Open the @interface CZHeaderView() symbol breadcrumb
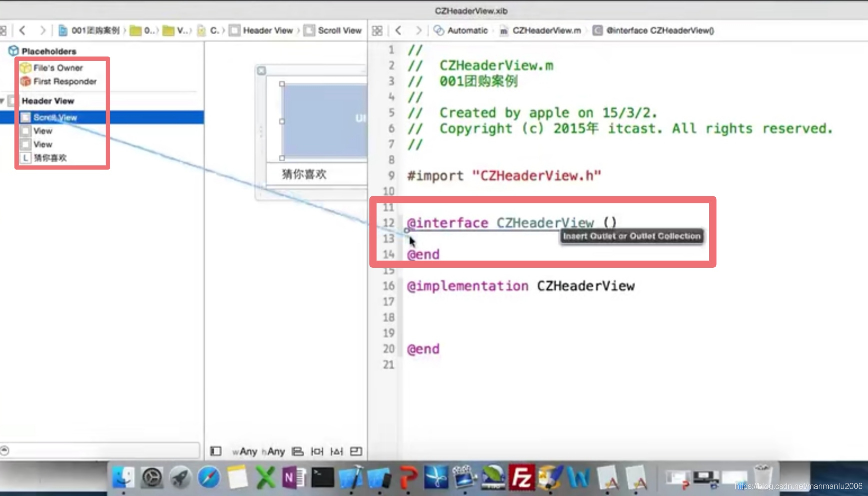 [653, 30]
